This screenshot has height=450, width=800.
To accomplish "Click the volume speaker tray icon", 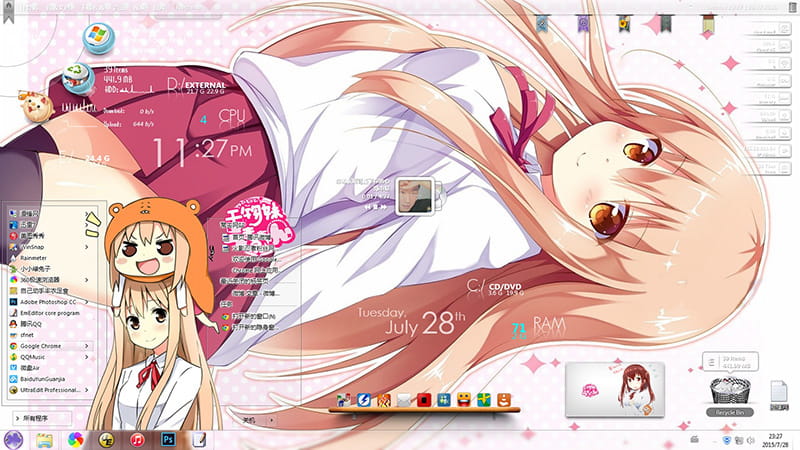I will pyautogui.click(x=751, y=440).
